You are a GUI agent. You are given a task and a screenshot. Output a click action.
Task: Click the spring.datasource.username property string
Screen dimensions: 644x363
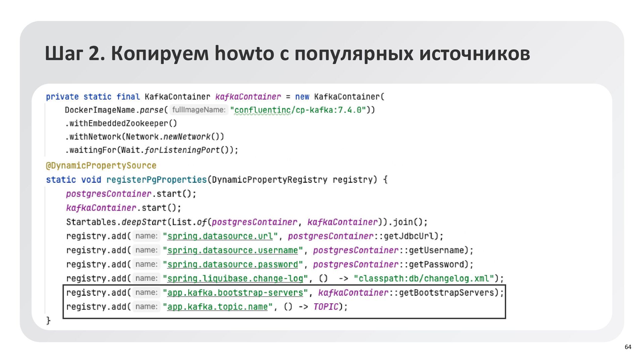[x=232, y=250]
